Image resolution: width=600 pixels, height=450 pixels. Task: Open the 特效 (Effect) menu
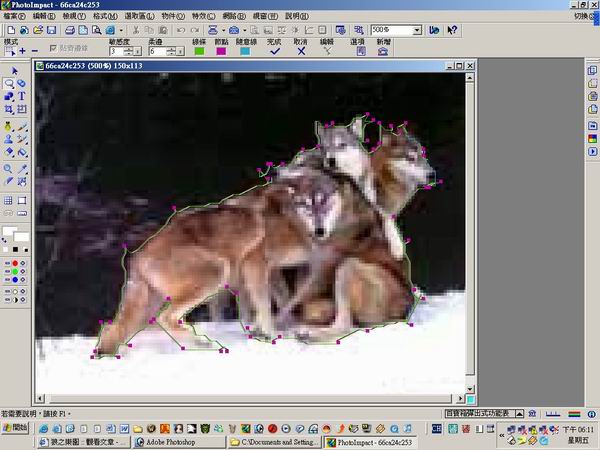203,16
